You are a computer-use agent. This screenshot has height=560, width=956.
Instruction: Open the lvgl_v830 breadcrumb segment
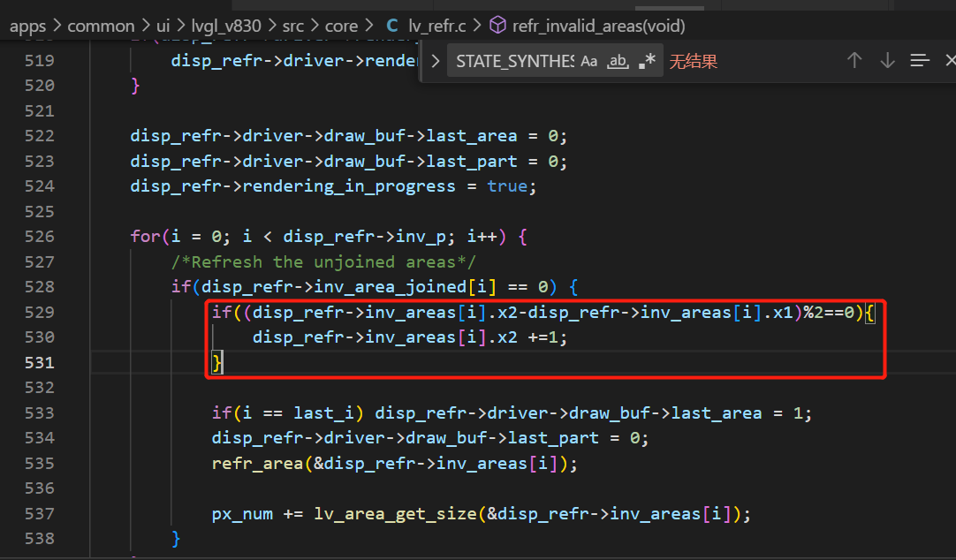(226, 26)
